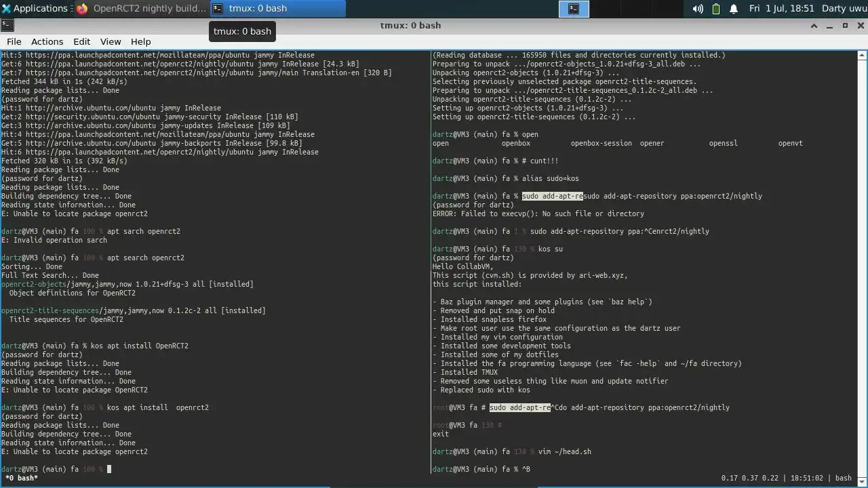Click "ERROR: Failed to execvp()" error line
This screenshot has height=488, width=868.
tap(538, 213)
